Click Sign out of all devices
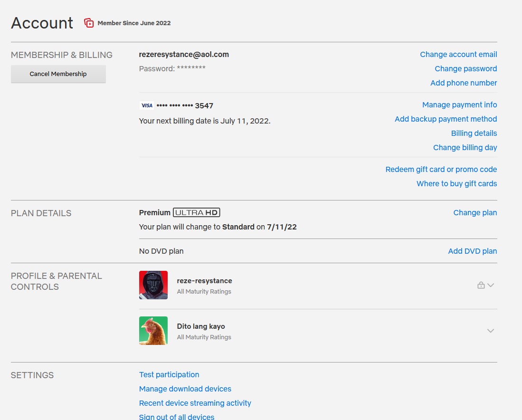 pyautogui.click(x=177, y=417)
